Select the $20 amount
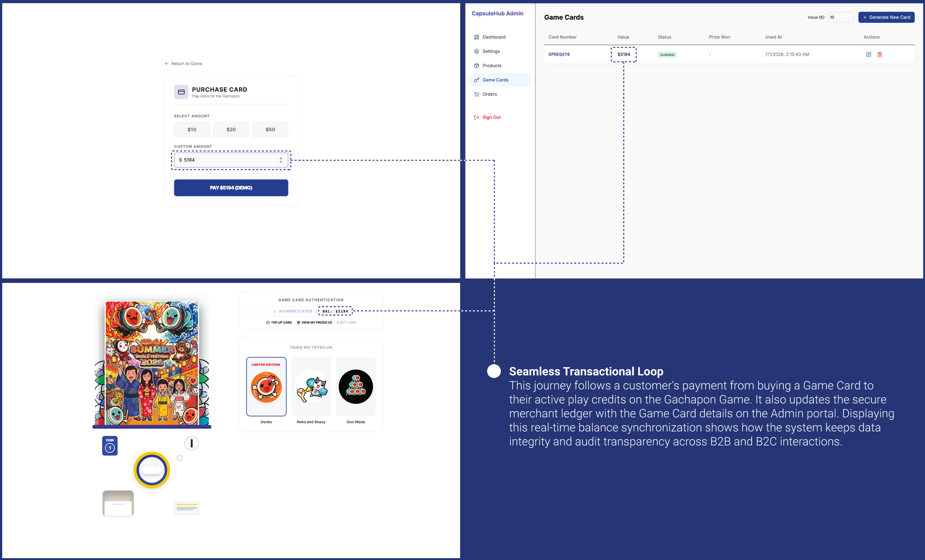 point(231,129)
